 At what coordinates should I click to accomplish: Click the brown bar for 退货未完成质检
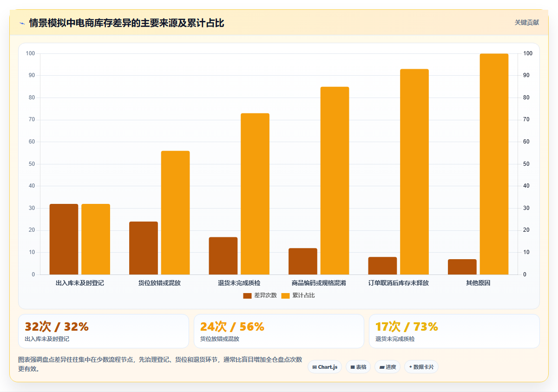tap(223, 256)
